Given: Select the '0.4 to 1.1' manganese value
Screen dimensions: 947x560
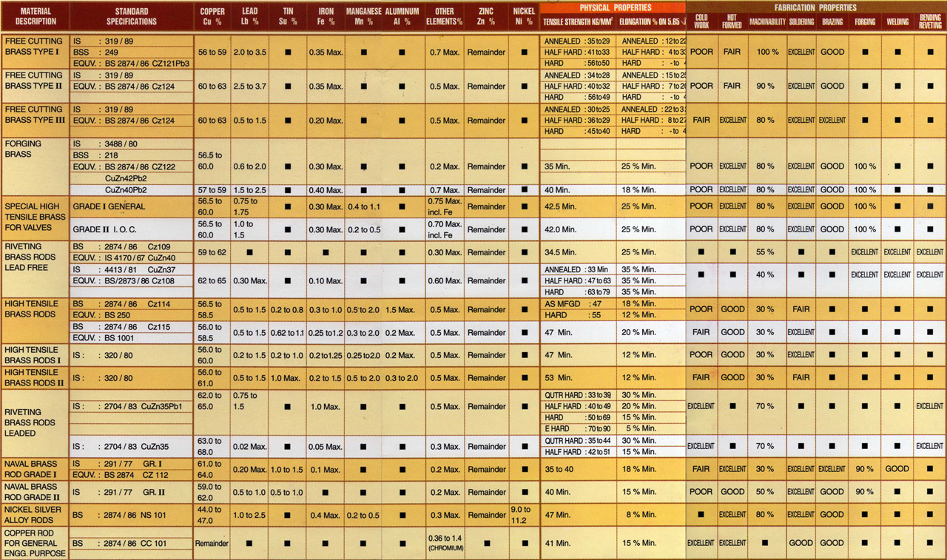Looking at the screenshot, I should (363, 206).
